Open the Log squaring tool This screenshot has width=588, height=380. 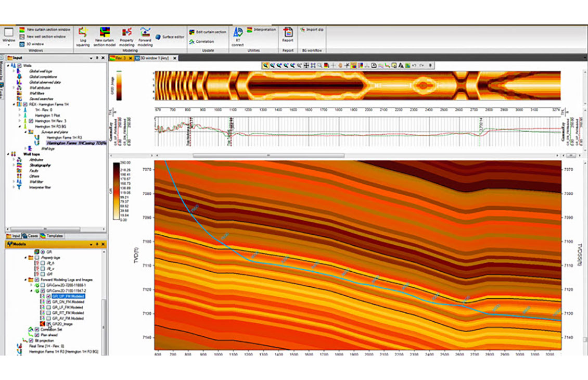pos(83,36)
